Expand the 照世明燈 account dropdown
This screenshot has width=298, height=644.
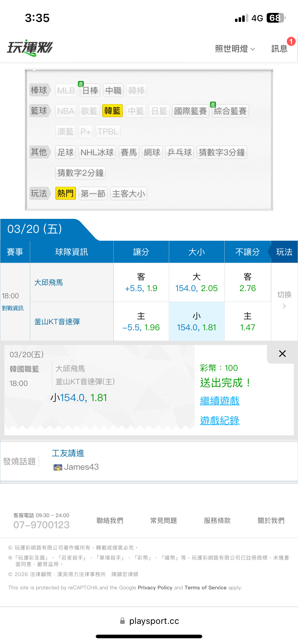[235, 49]
